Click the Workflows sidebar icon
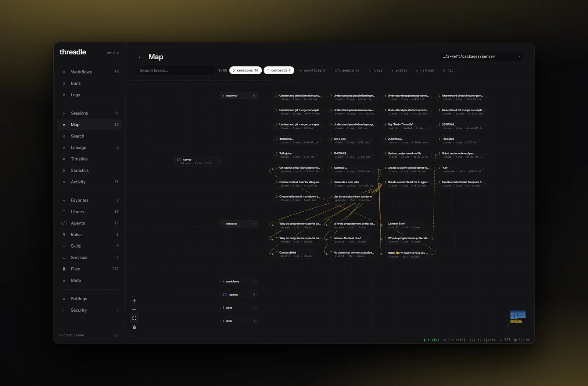The width and height of the screenshot is (588, 386). (64, 72)
